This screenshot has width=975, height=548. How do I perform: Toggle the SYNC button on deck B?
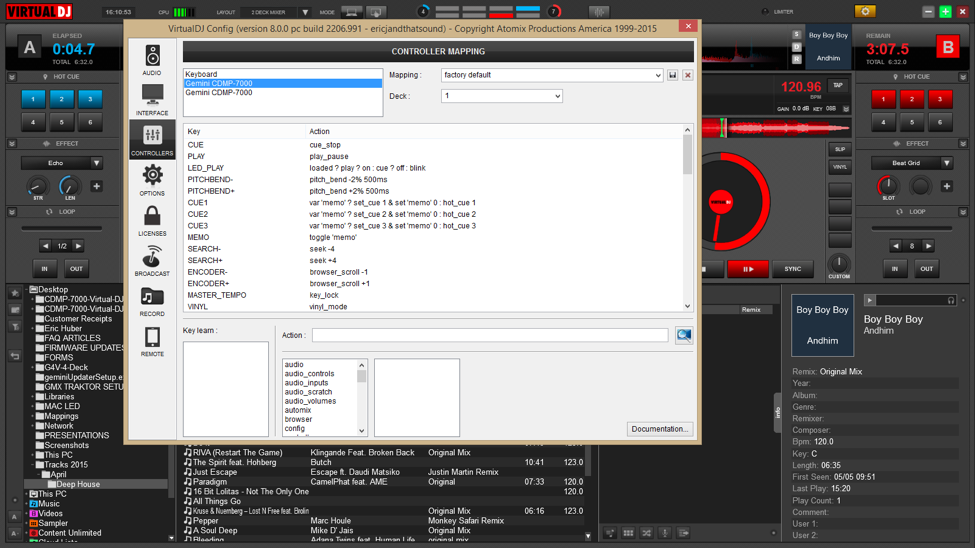point(792,269)
